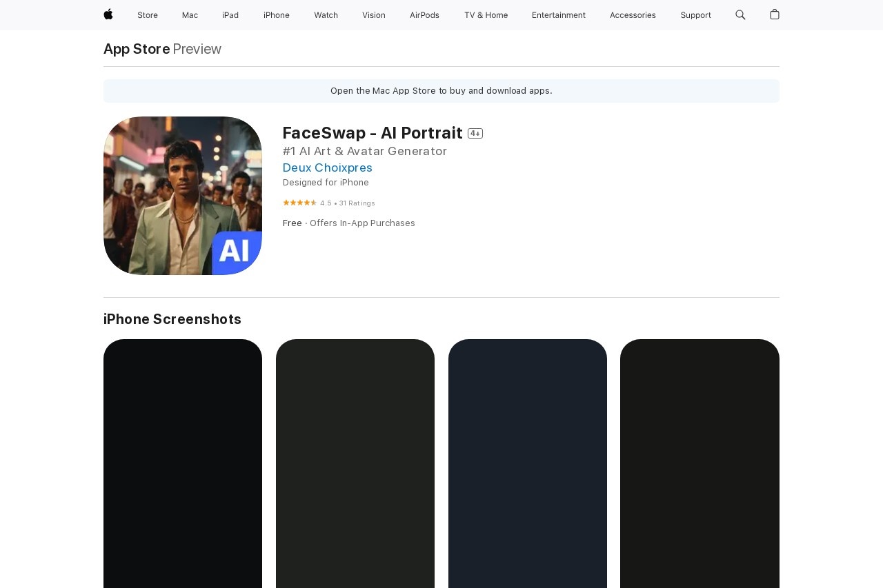883x588 pixels.
Task: Open the Entertainment menu
Action: [x=559, y=15]
